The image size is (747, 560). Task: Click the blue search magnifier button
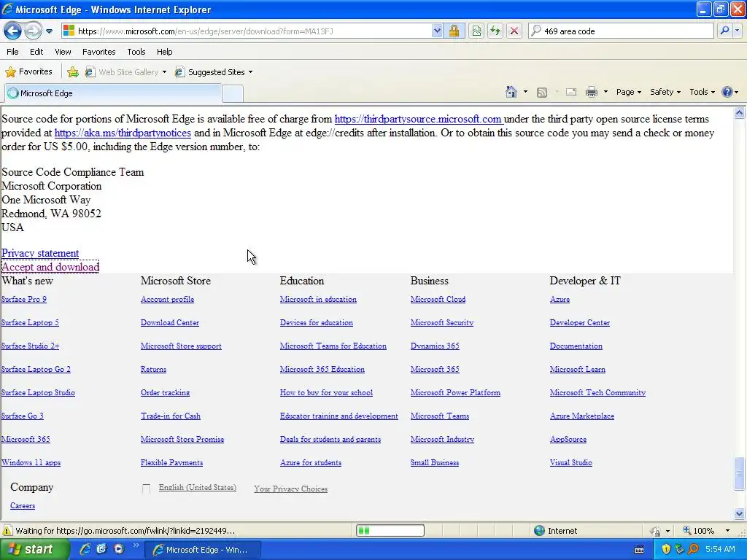tap(724, 31)
